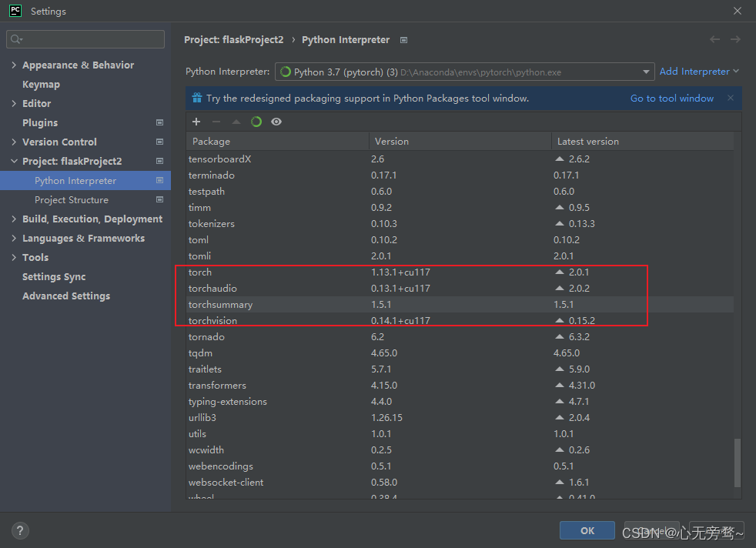Click the settings icon beside Python Interpreter breadcrumb
Image resolution: width=756 pixels, height=548 pixels.
click(405, 39)
